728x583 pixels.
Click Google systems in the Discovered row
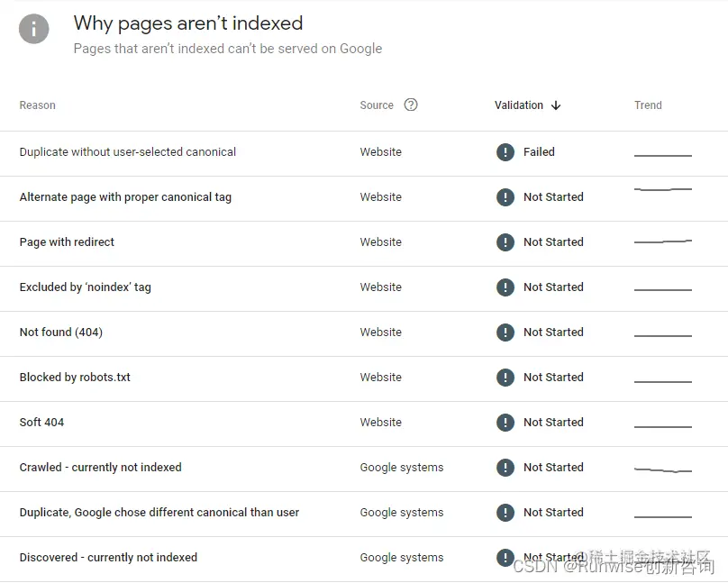[x=402, y=557]
